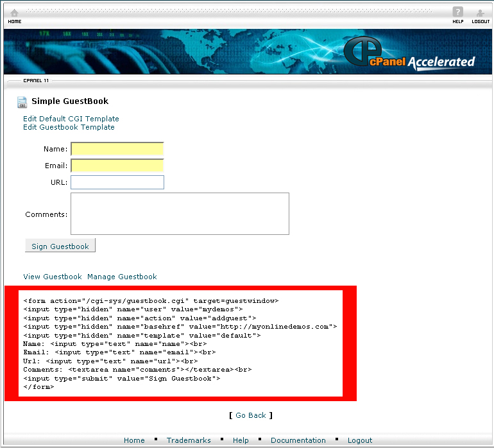This screenshot has width=494, height=448.
Task: Click the Simple GuestBook heading
Action: click(70, 101)
